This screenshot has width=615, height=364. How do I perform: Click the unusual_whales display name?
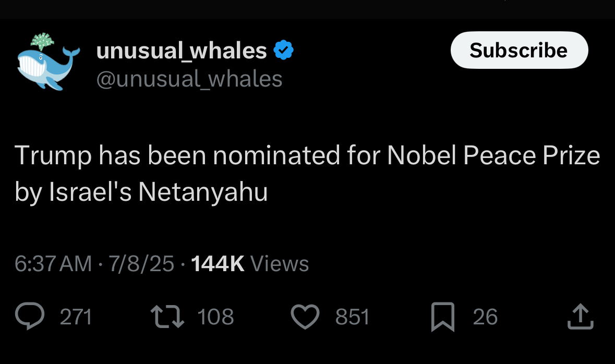182,51
